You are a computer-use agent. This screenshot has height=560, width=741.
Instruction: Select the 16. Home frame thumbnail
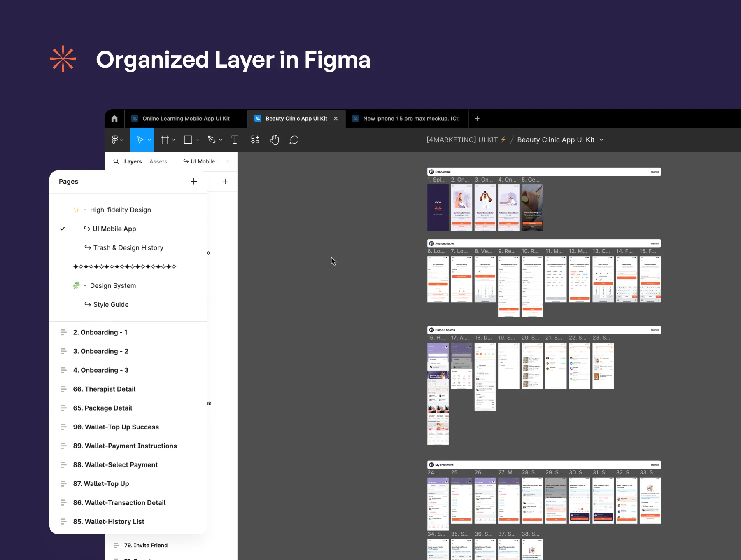[x=438, y=394]
